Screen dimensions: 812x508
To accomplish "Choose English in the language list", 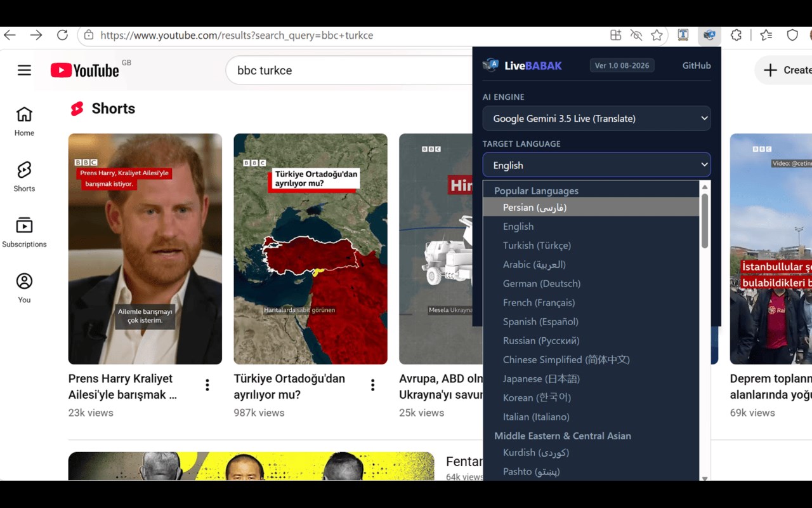I will [591, 226].
